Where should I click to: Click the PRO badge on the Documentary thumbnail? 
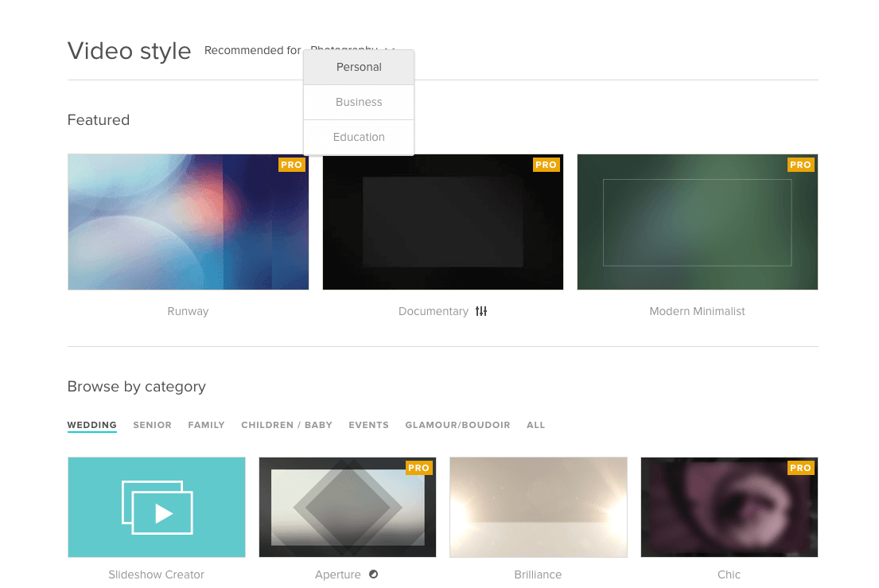[546, 165]
